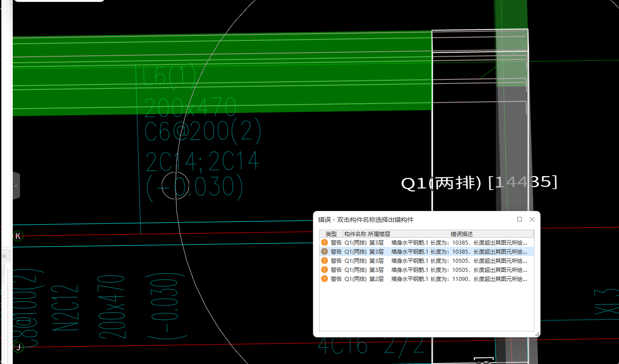This screenshot has width=619, height=364.
Task: Click the warning icon in the 第2层 row
Action: tap(324, 279)
